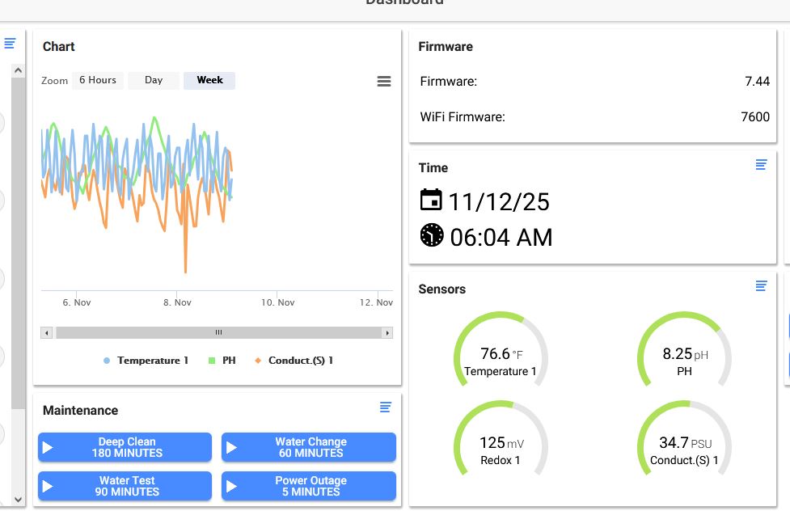The image size is (790, 532).
Task: Open the Maintenance panel list menu icon
Action: 386,407
